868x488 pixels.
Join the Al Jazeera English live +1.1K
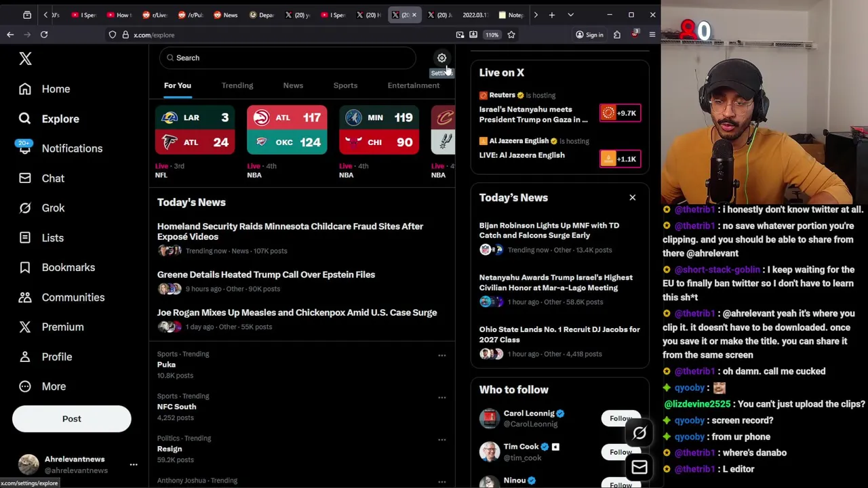(620, 159)
